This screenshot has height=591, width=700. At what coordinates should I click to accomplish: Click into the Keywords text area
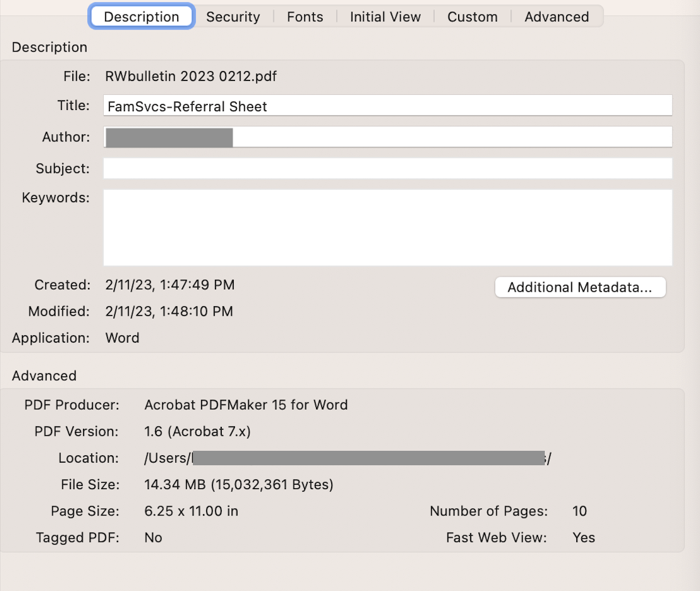point(388,227)
